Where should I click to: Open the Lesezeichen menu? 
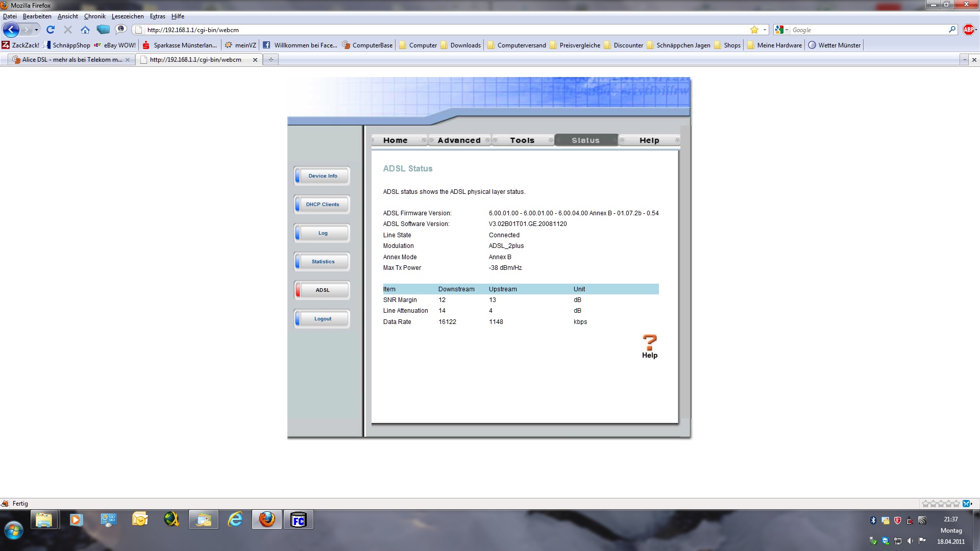click(x=128, y=16)
